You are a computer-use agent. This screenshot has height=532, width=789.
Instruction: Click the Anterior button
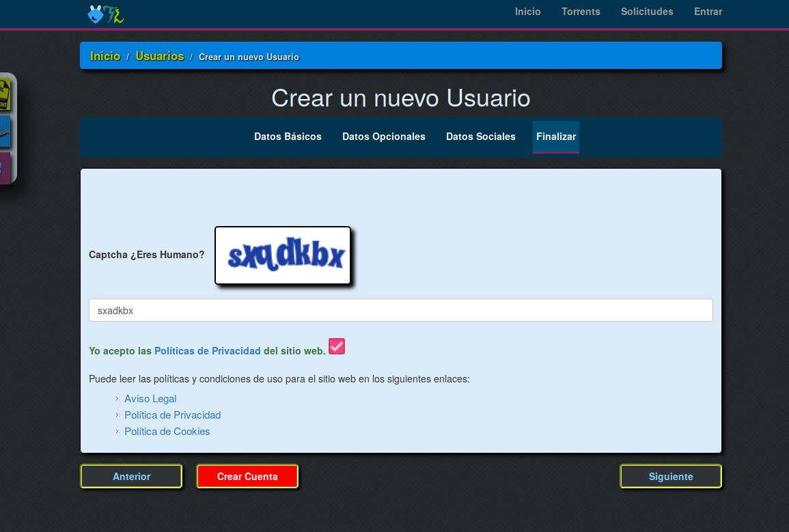click(131, 476)
